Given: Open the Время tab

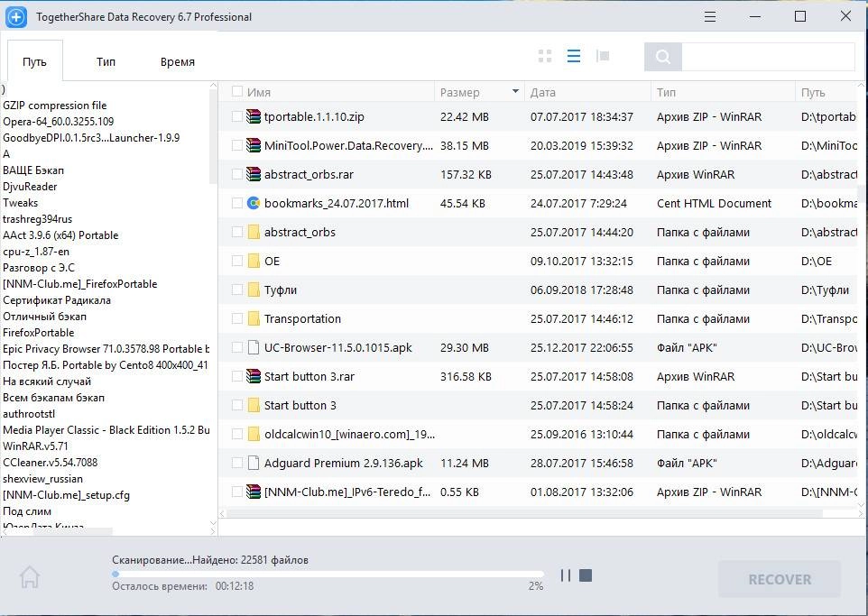Looking at the screenshot, I should click(x=177, y=61).
